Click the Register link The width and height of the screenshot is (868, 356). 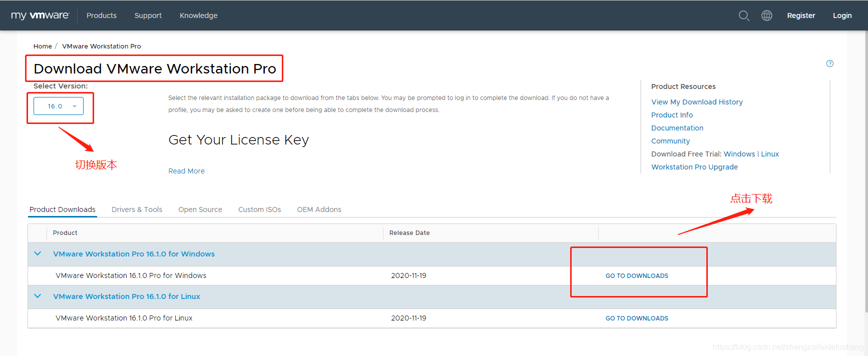tap(801, 15)
